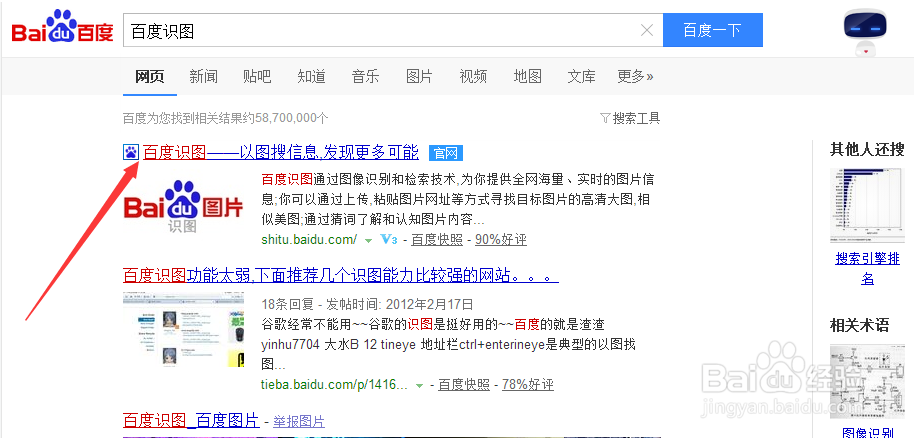The height and width of the screenshot is (438, 914).
Task: Switch to the 文库 tab
Action: coord(582,76)
